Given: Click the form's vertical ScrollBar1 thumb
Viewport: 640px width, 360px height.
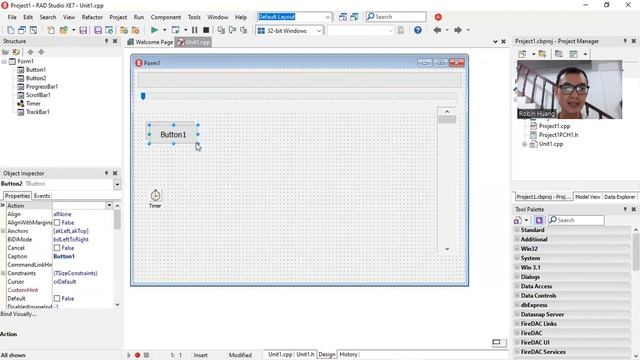Looking at the screenshot, I should pos(447,119).
